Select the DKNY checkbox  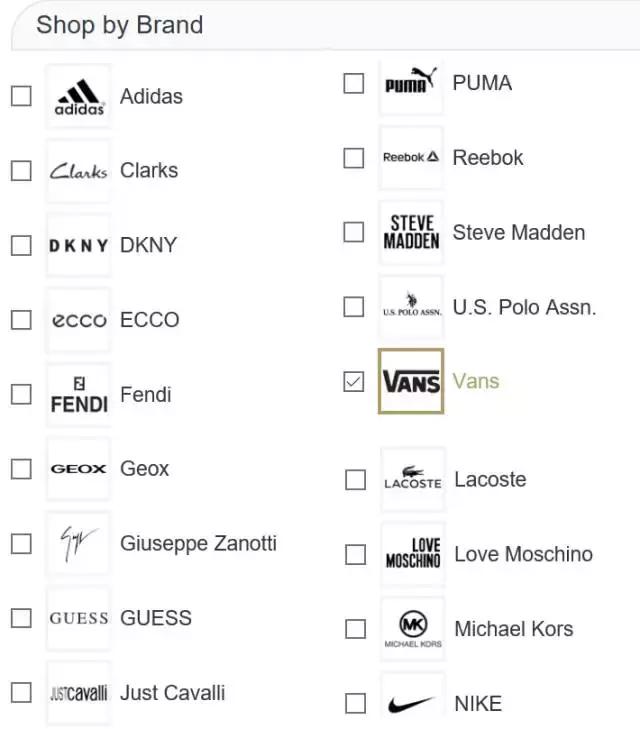point(21,246)
